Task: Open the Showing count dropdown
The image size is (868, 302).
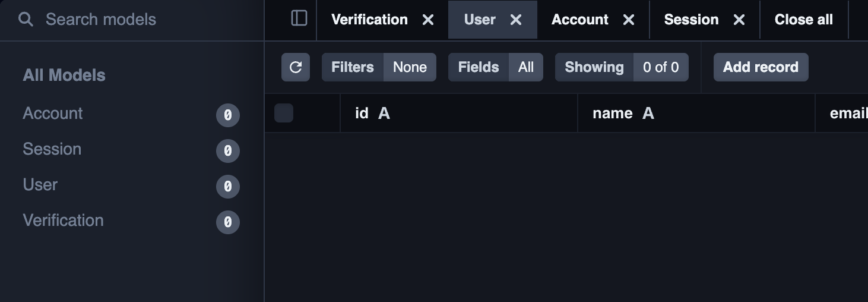Action: pyautogui.click(x=622, y=67)
